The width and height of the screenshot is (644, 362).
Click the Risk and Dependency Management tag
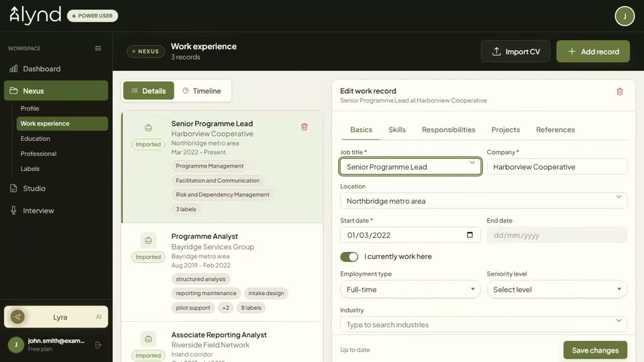coord(223,194)
